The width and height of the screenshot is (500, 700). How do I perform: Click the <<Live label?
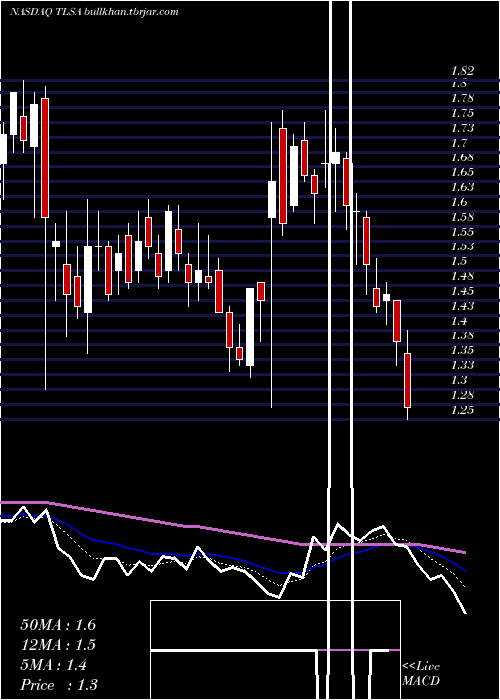click(421, 666)
